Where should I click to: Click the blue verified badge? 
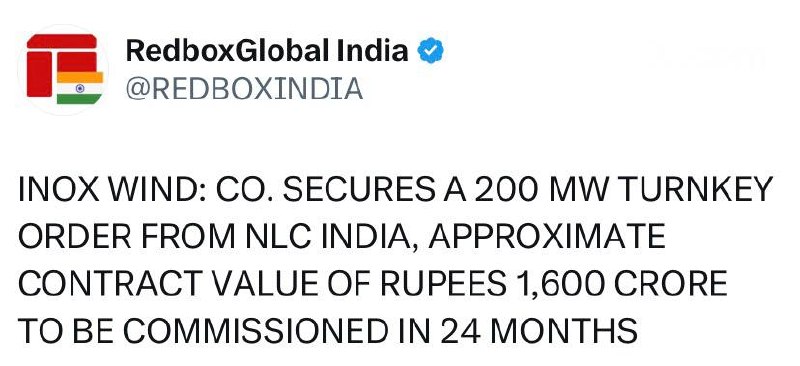[x=431, y=51]
